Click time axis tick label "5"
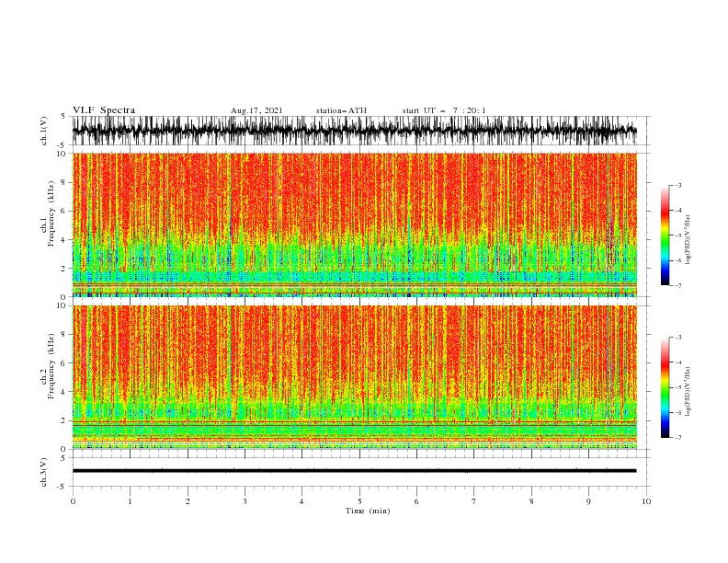The width and height of the screenshot is (728, 563). click(x=359, y=501)
